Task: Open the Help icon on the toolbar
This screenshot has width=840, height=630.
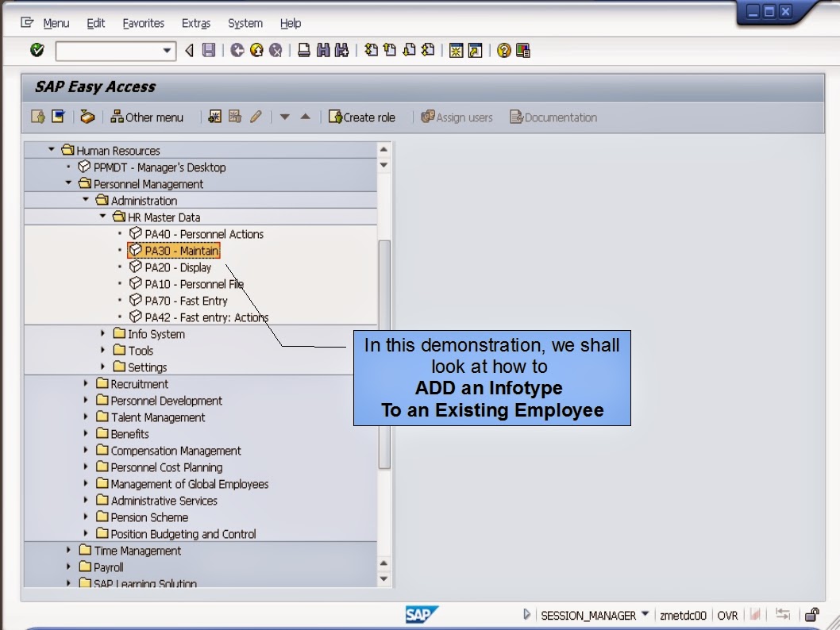Action: pos(505,50)
